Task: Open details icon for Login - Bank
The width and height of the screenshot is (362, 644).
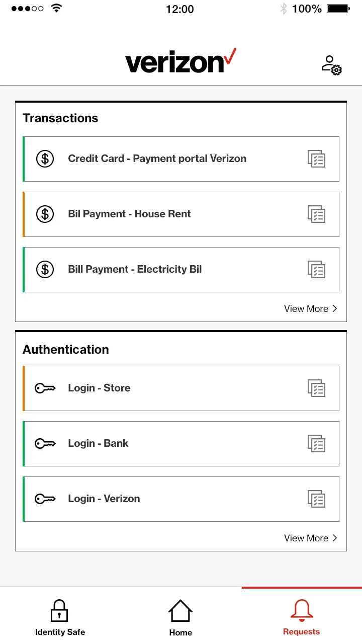Action: coord(317,444)
